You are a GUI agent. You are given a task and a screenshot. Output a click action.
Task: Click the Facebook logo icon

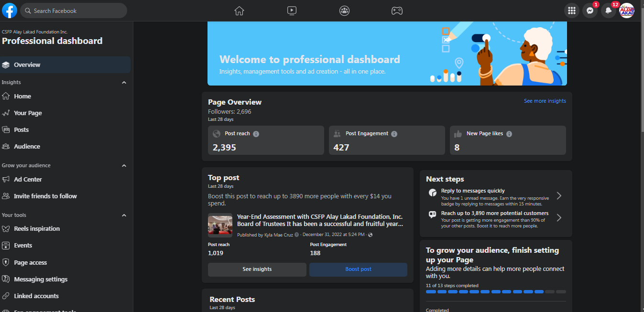pyautogui.click(x=10, y=11)
